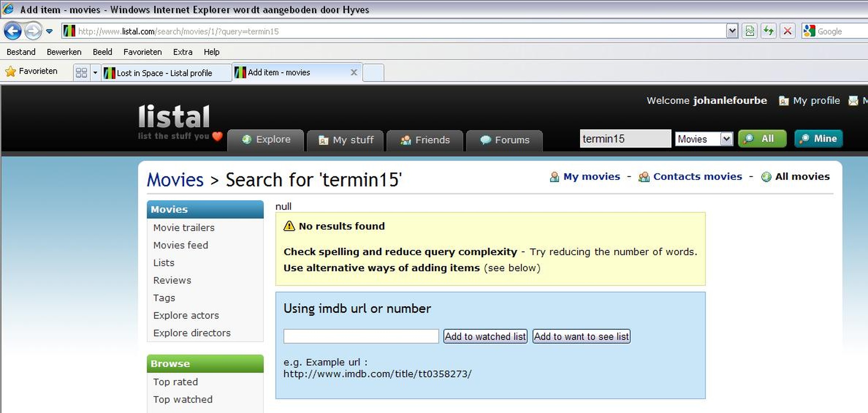
Task: Expand the tab list dropdown arrow
Action: pos(95,72)
